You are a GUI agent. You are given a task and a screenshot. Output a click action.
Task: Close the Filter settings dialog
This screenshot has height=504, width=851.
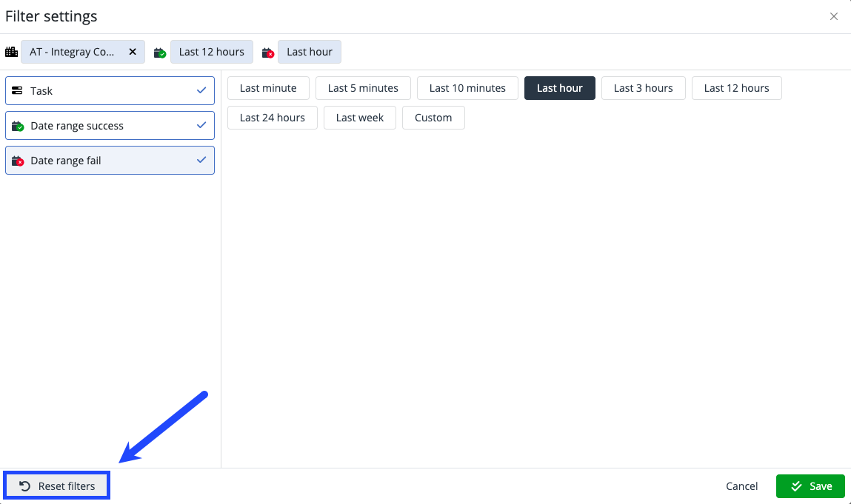(x=834, y=16)
